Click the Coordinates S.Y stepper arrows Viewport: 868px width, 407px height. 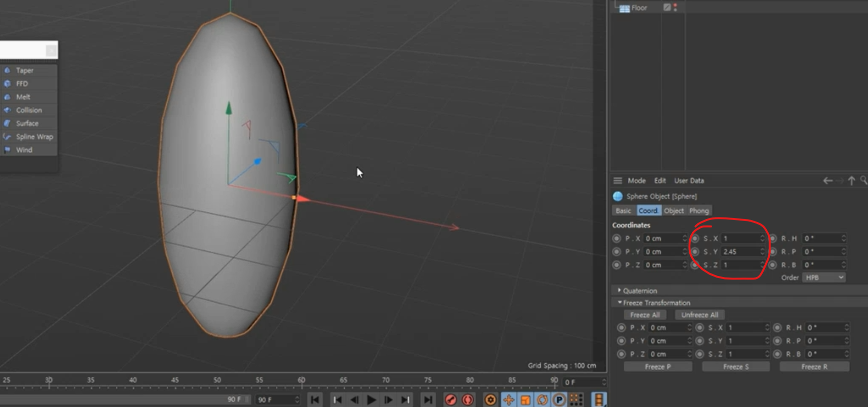pos(762,251)
